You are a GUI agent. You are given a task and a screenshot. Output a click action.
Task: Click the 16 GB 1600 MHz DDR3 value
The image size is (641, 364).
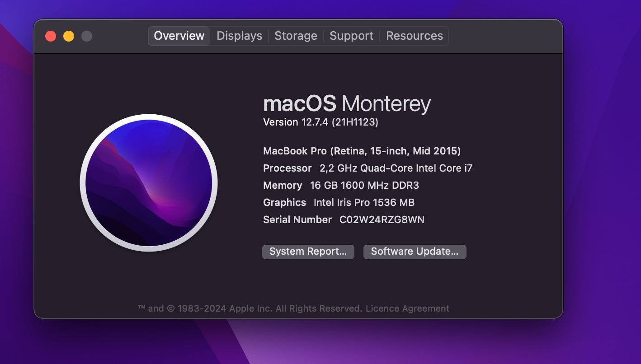364,185
